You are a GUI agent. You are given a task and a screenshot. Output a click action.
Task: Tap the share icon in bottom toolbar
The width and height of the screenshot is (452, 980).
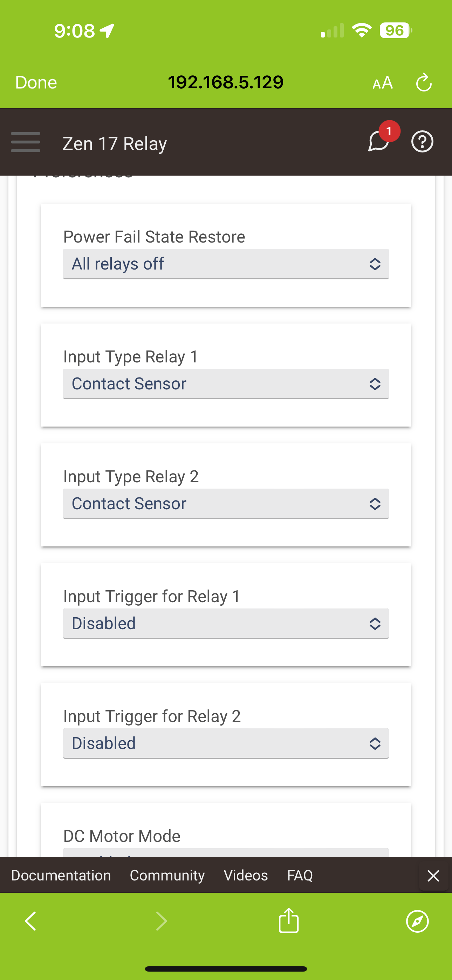[289, 921]
